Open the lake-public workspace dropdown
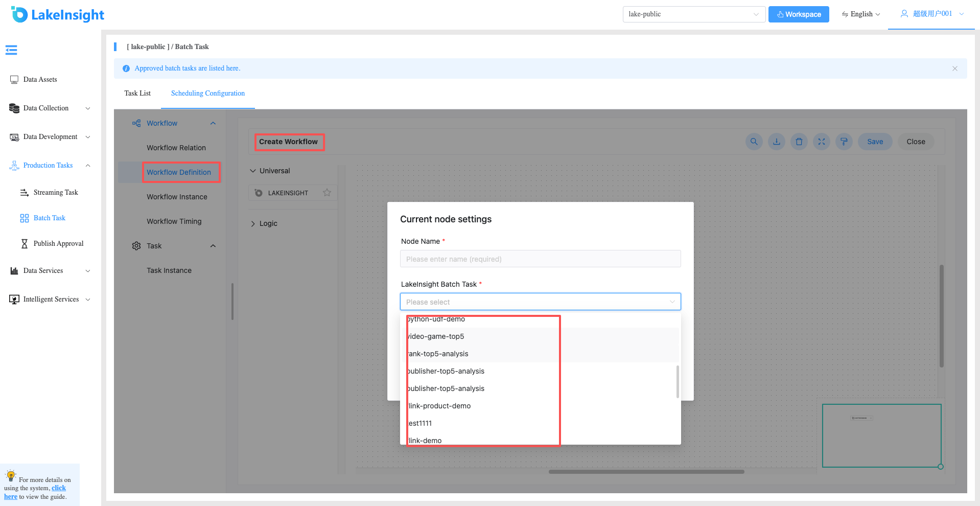980x506 pixels. pos(694,14)
